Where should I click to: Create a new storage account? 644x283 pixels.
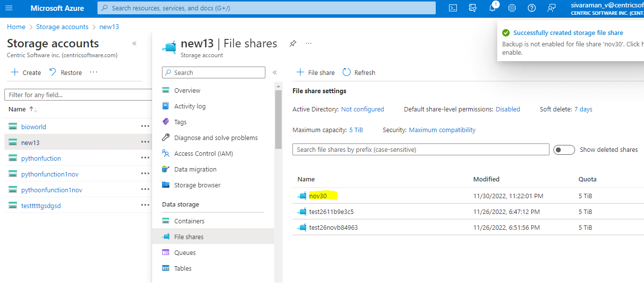(x=26, y=72)
